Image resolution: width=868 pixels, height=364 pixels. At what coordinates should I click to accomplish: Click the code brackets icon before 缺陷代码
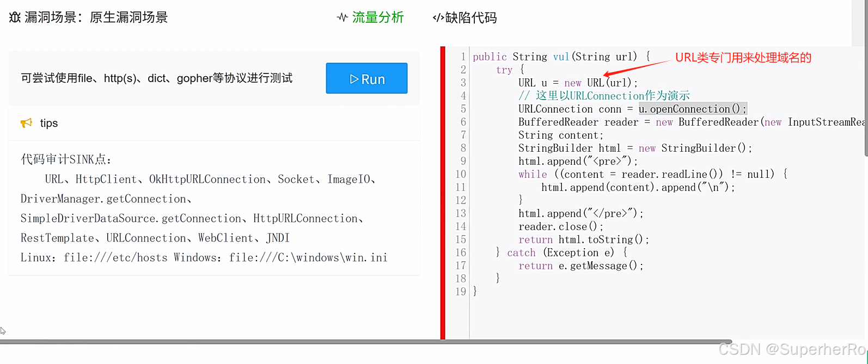click(438, 18)
